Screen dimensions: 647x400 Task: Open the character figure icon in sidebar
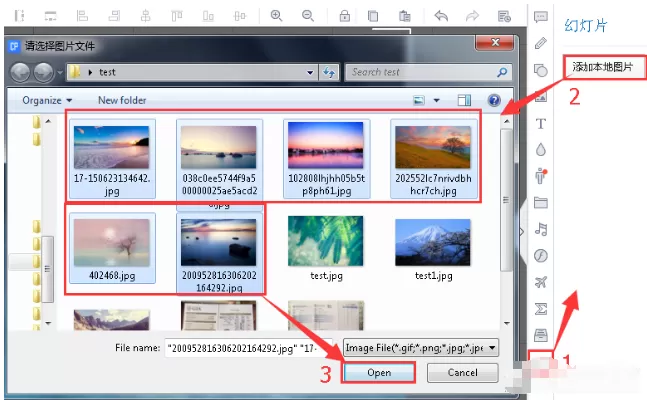click(541, 176)
